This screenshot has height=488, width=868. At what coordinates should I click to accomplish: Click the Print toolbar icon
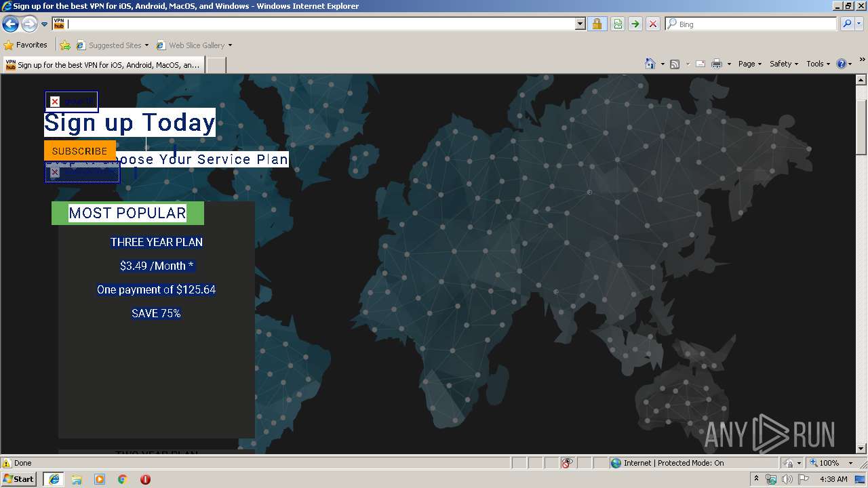coord(716,64)
